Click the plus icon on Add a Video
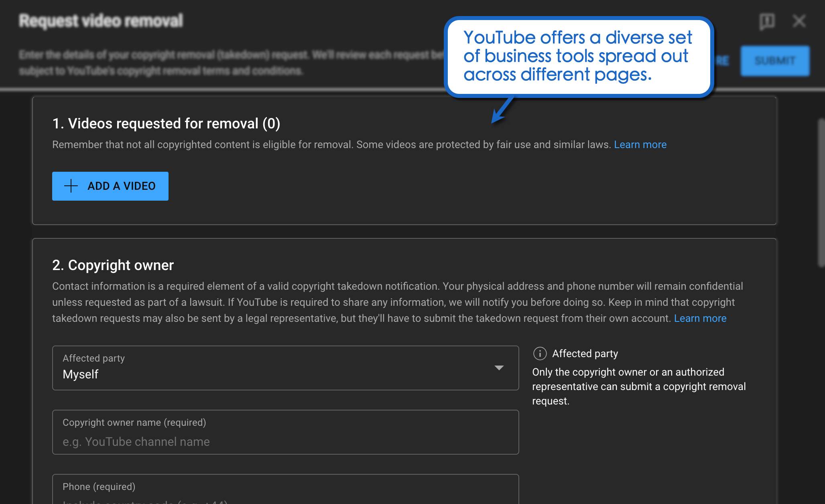The image size is (825, 504). [x=71, y=186]
